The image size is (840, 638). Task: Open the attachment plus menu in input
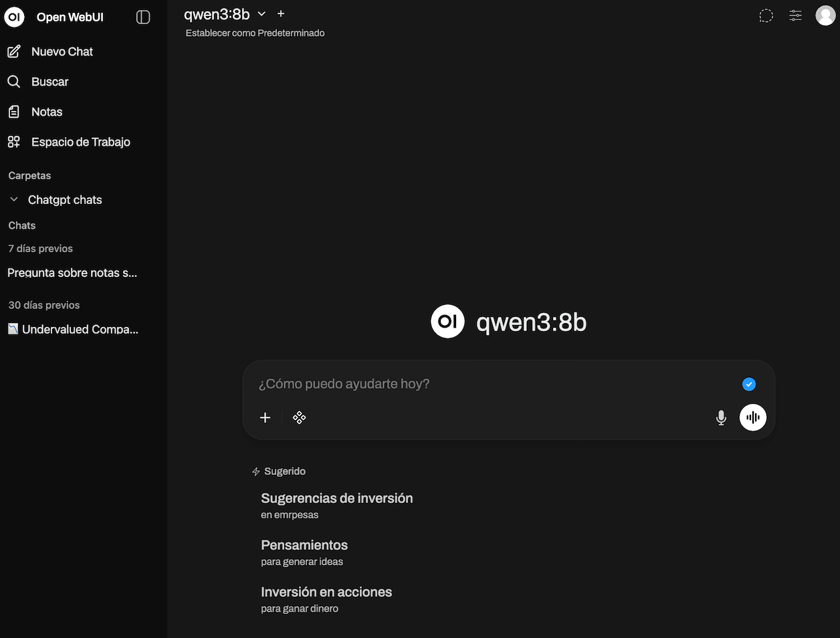point(266,417)
